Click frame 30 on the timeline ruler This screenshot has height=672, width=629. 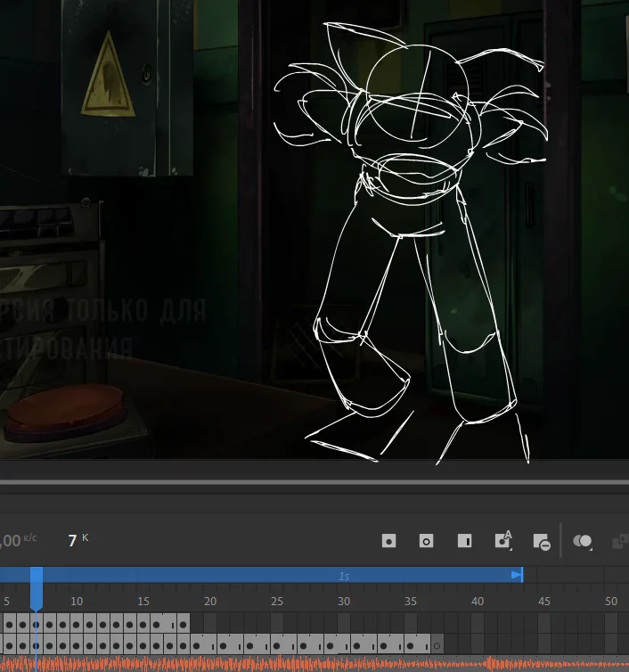(x=344, y=602)
